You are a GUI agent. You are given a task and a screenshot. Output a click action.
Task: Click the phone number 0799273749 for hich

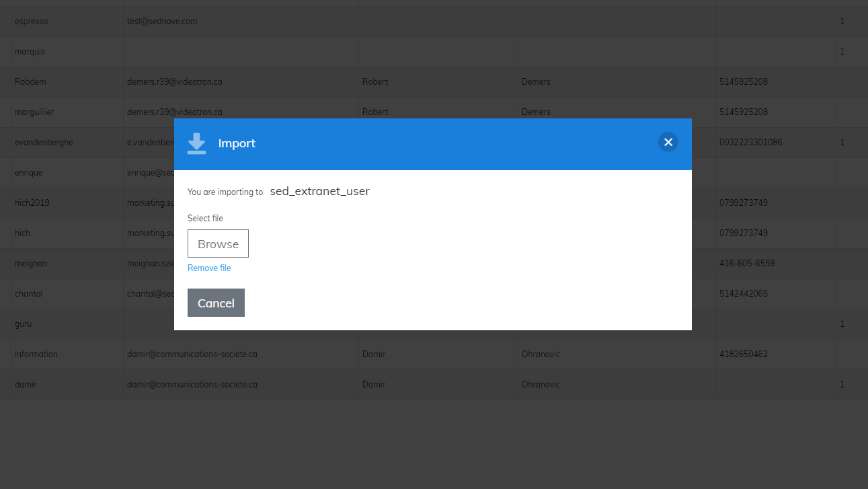pyautogui.click(x=743, y=233)
